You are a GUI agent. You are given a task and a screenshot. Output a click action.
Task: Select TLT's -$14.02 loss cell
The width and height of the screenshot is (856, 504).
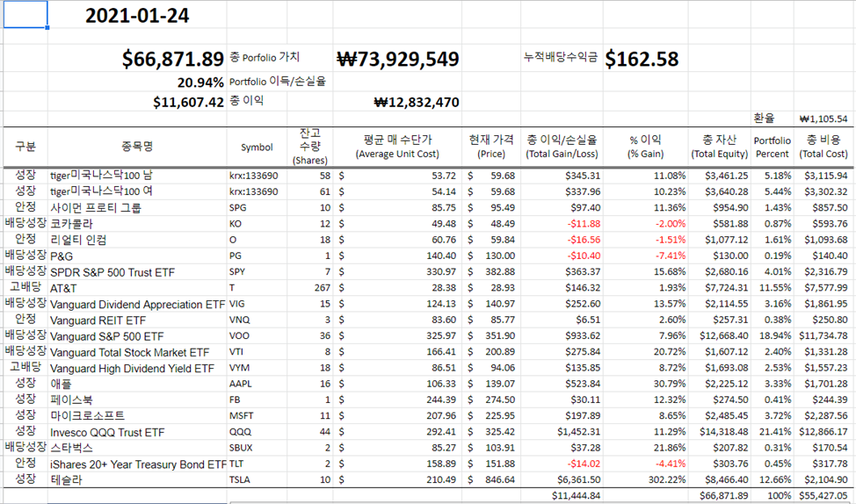coord(562,464)
